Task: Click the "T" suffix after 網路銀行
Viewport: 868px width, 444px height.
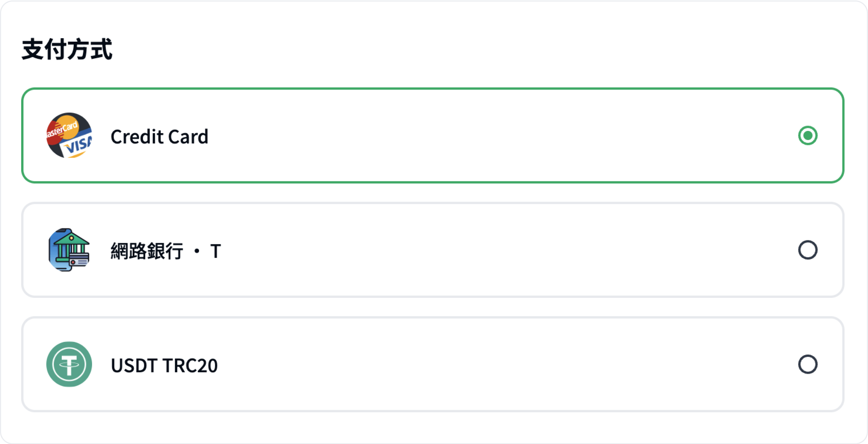Action: (x=216, y=251)
